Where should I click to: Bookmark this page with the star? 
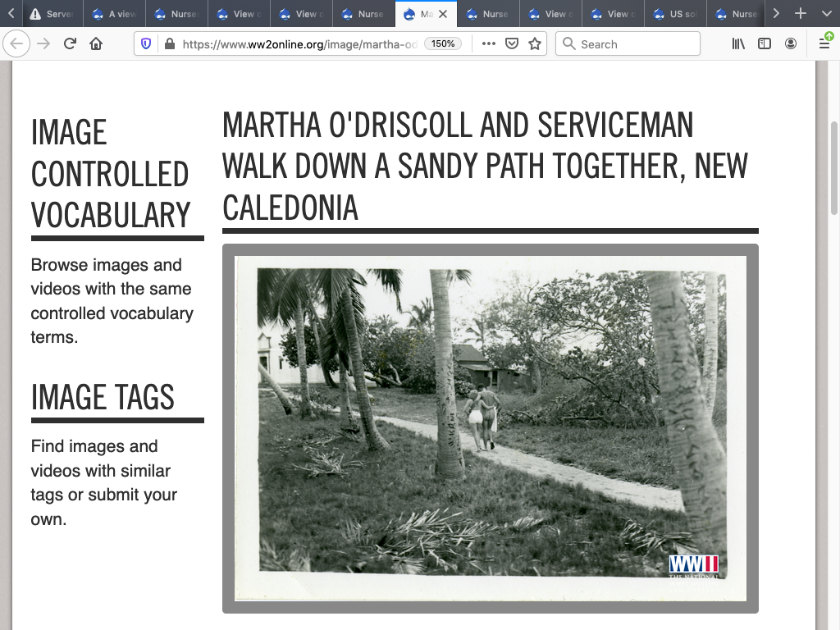pyautogui.click(x=535, y=44)
